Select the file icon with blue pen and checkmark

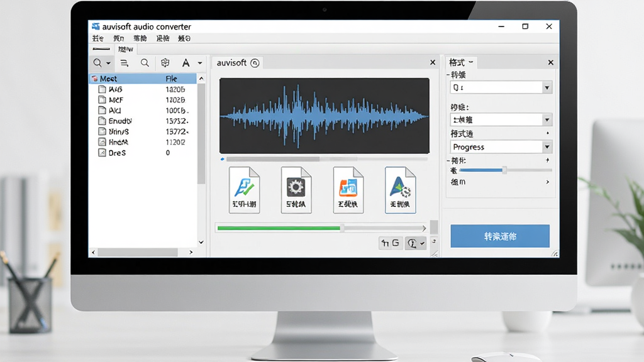[x=245, y=190]
